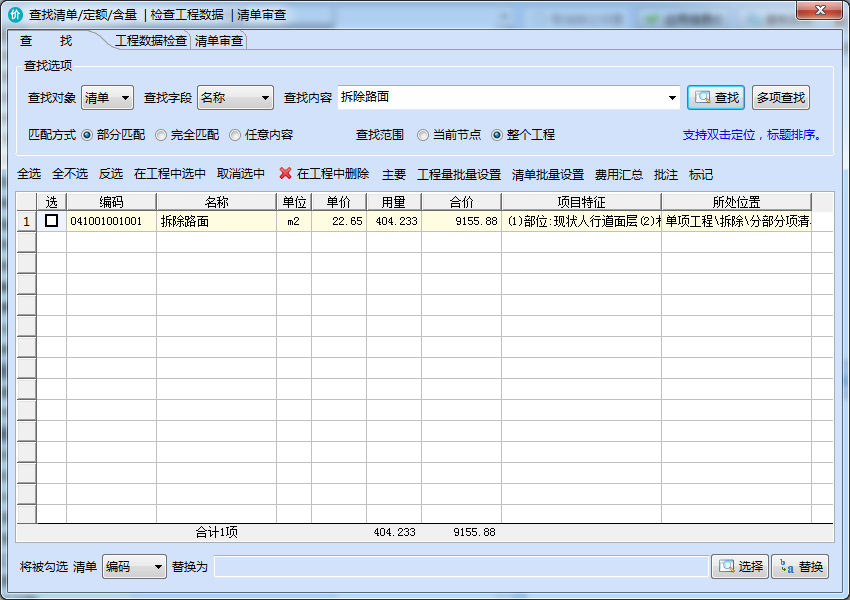Expand the 查找字段 名称 dropdown
The height and width of the screenshot is (600, 850).
coord(235,98)
